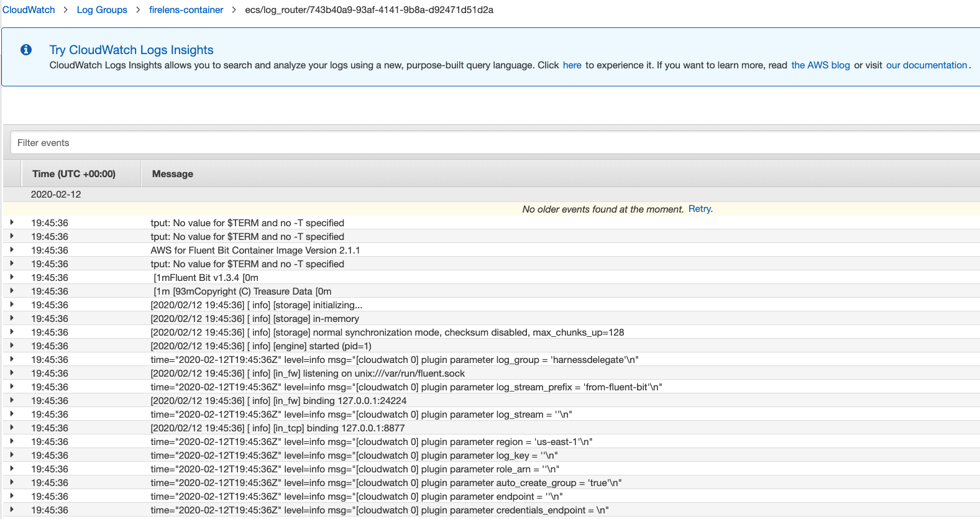Select message 'Copyright (C) Treasure Data'
The width and height of the screenshot is (980, 519).
tap(242, 292)
